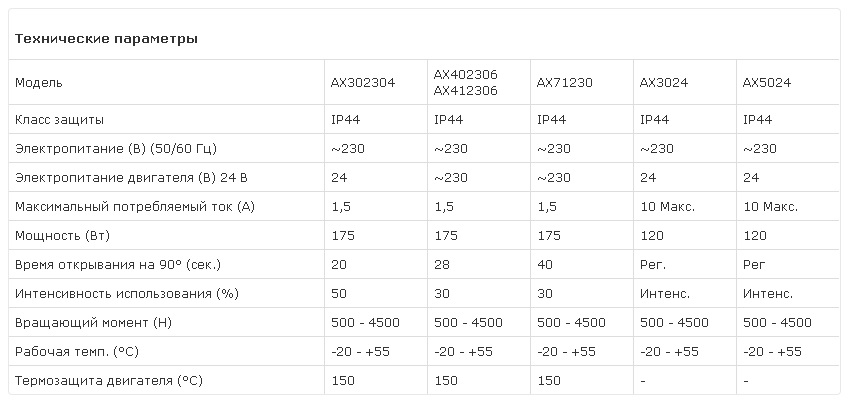Select the Интенсивность использования (%) label

(x=127, y=294)
